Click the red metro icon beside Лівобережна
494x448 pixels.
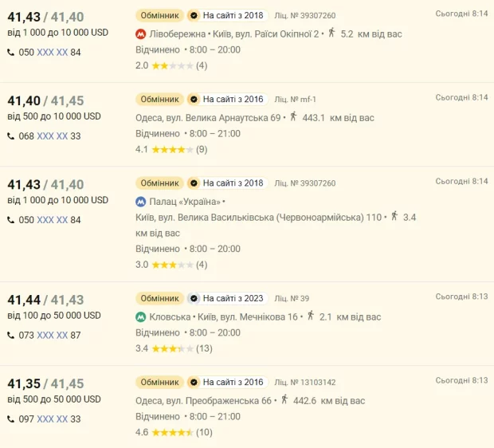(x=141, y=34)
